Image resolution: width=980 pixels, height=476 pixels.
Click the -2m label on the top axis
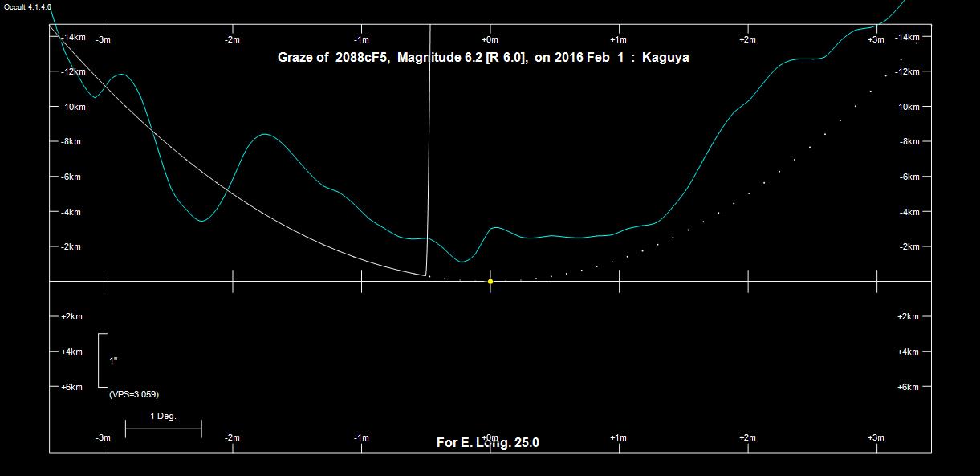click(x=232, y=39)
